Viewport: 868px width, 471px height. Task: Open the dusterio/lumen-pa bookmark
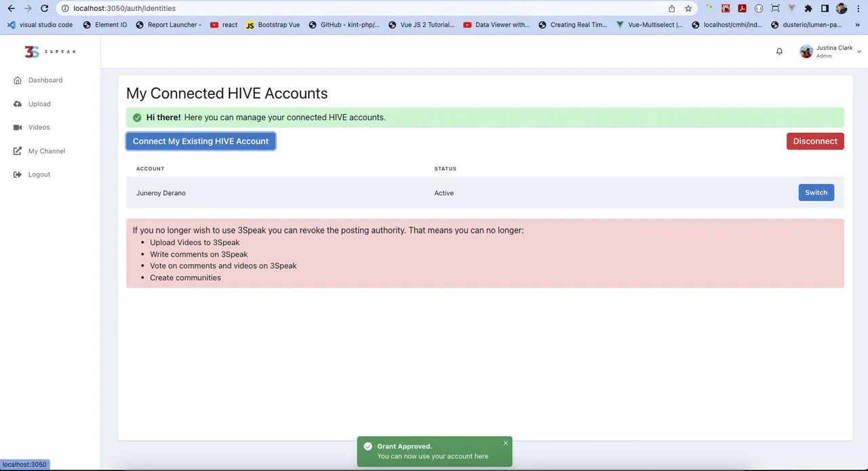pyautogui.click(x=806, y=24)
